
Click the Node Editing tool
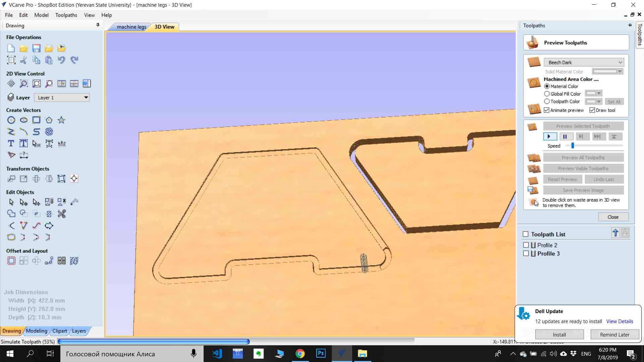pyautogui.click(x=23, y=202)
